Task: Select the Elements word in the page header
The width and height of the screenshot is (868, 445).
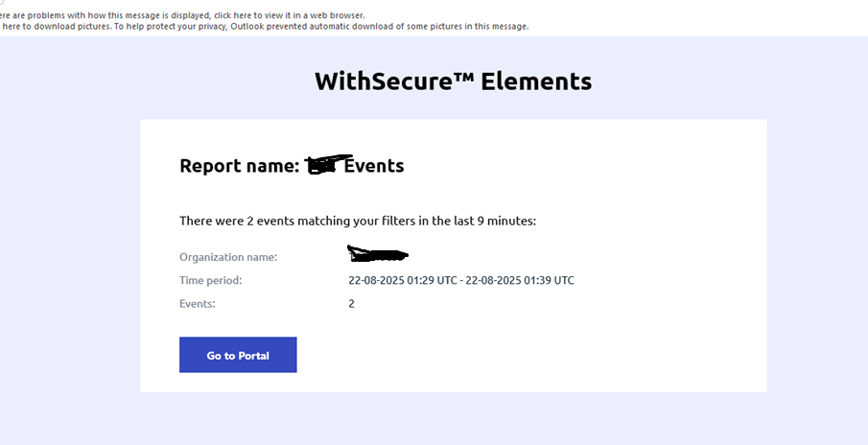Action: pos(536,82)
